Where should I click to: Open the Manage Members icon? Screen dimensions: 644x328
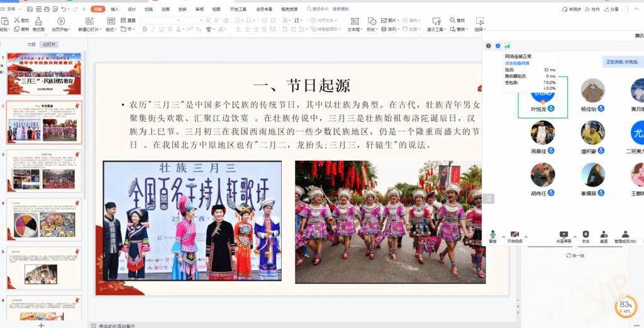pyautogui.click(x=625, y=235)
